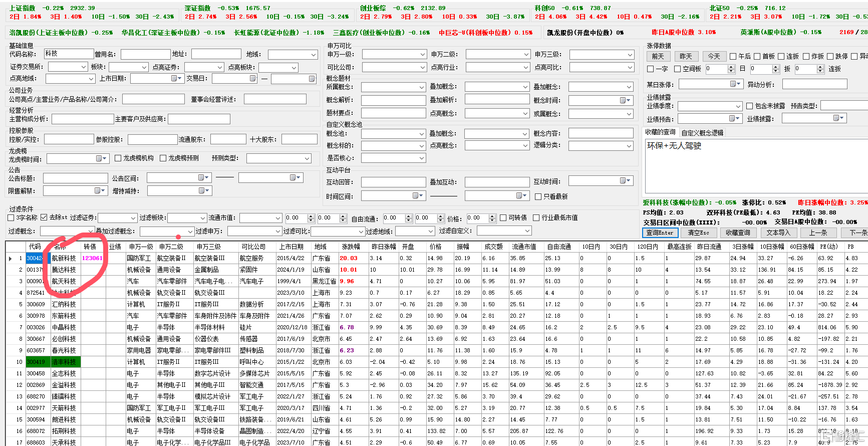
Task: Select the 前天 limit-up button
Action: click(658, 56)
